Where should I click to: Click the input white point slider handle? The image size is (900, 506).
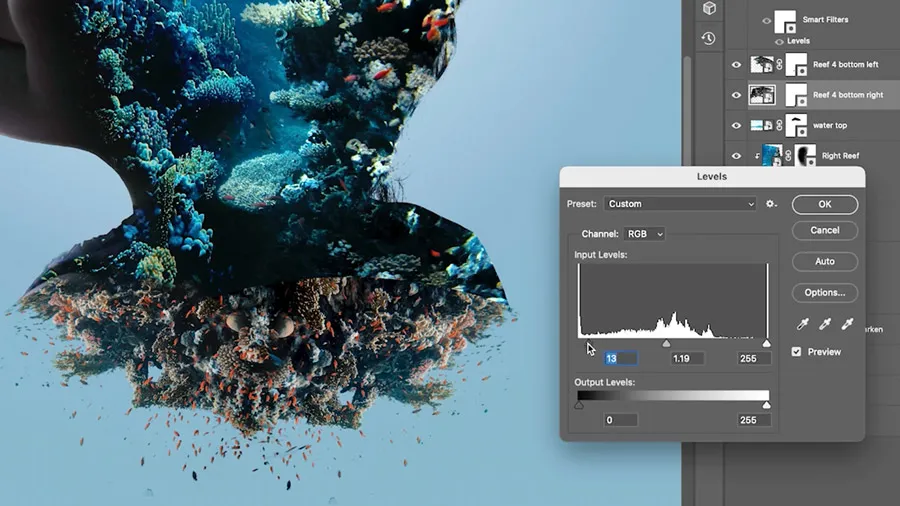coord(766,343)
